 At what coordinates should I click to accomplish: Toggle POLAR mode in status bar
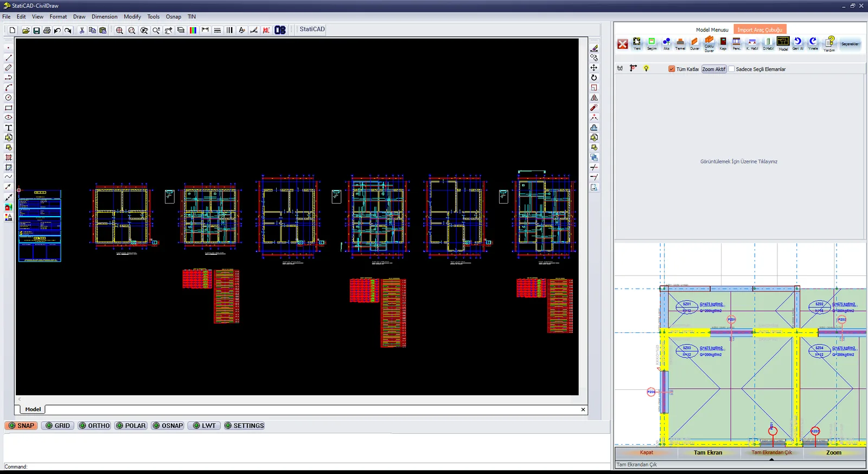(131, 426)
